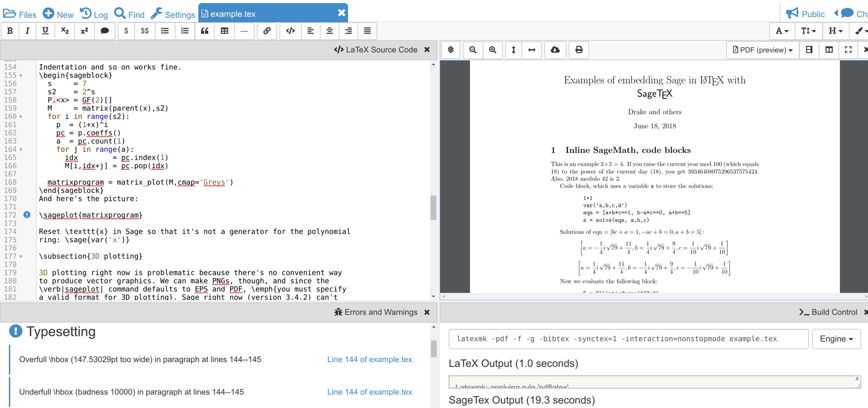This screenshot has width=868, height=408.
Task: Open the PDF (preview) frame type dropdown
Action: [x=763, y=50]
